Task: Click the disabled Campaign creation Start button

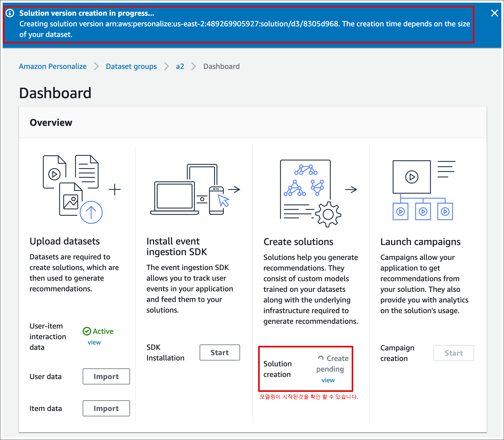Action: [x=453, y=353]
